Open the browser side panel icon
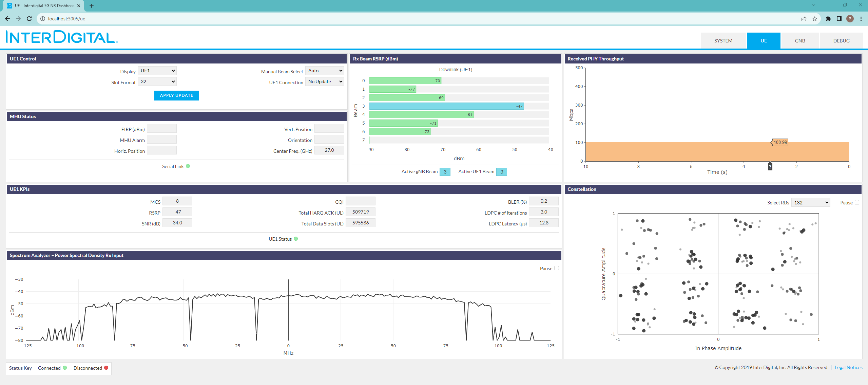868x385 pixels. (x=839, y=19)
